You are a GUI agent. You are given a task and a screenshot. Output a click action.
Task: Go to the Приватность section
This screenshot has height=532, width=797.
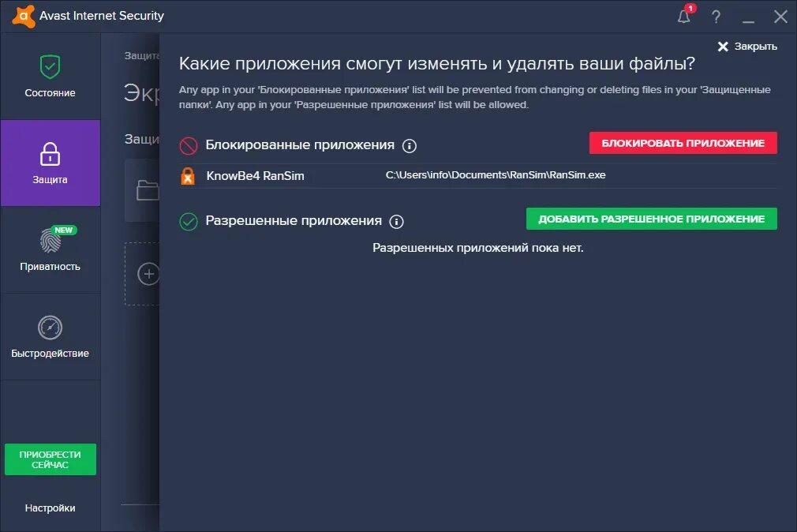(50, 249)
